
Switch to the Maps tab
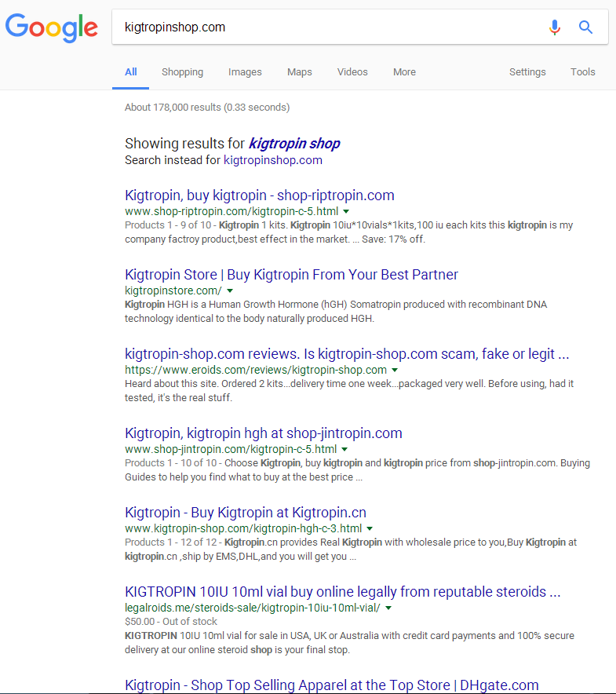coord(300,71)
